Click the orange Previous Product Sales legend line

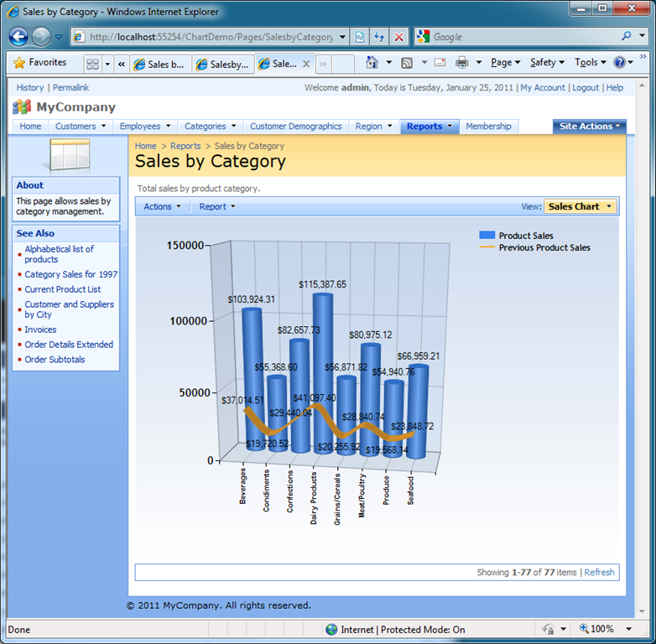click(x=487, y=247)
